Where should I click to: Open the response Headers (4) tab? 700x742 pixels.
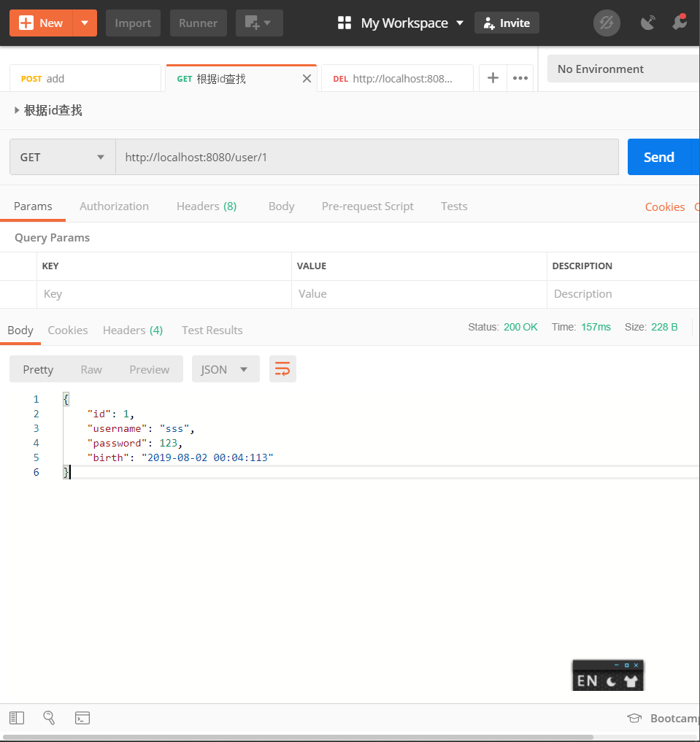pyautogui.click(x=133, y=331)
